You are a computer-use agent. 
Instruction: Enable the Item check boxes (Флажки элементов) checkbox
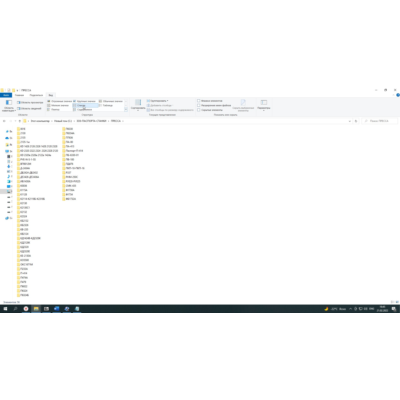(210, 101)
